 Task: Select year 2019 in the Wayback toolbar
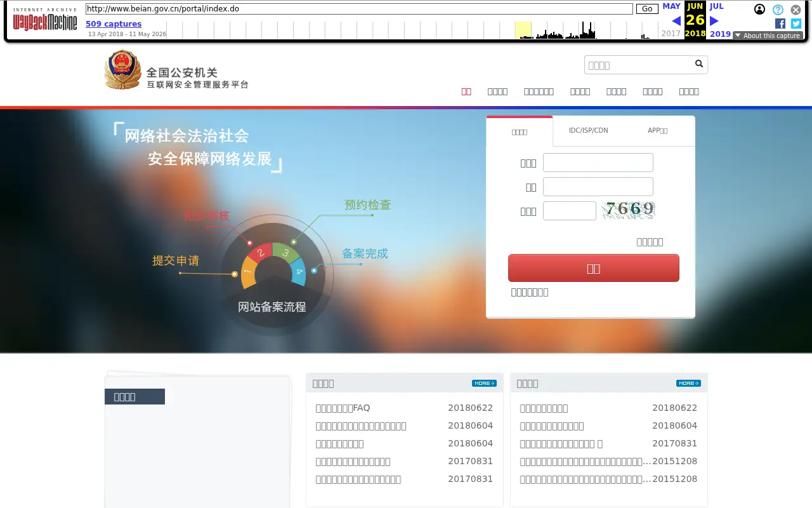point(720,34)
